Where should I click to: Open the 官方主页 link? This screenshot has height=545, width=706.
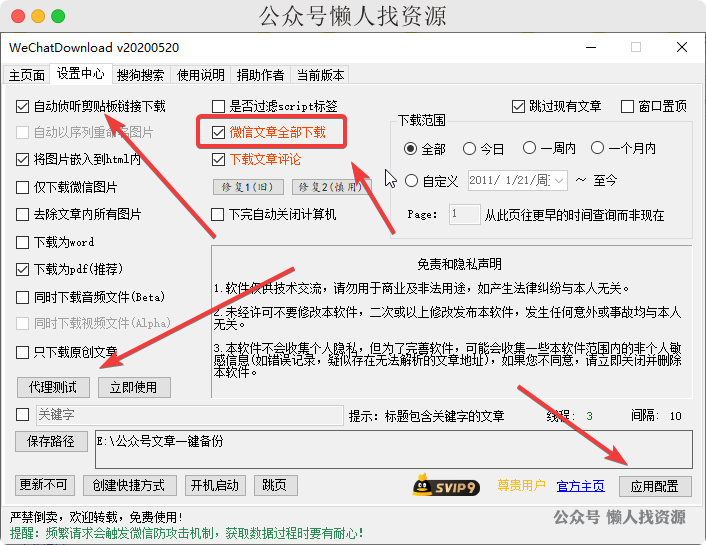[x=580, y=486]
